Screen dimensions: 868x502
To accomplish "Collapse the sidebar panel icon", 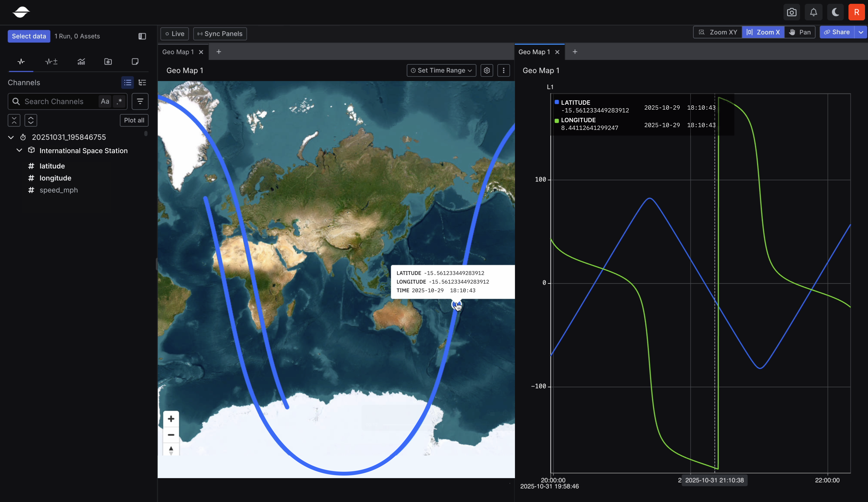I will coord(142,36).
